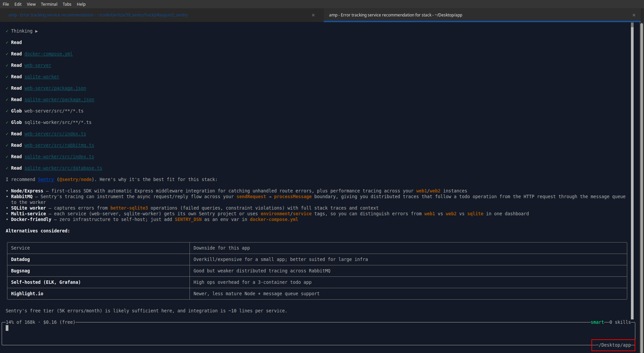The image size is (644, 353).
Task: Open the sqlite-worker/src/index.ts link
Action: [x=59, y=157]
